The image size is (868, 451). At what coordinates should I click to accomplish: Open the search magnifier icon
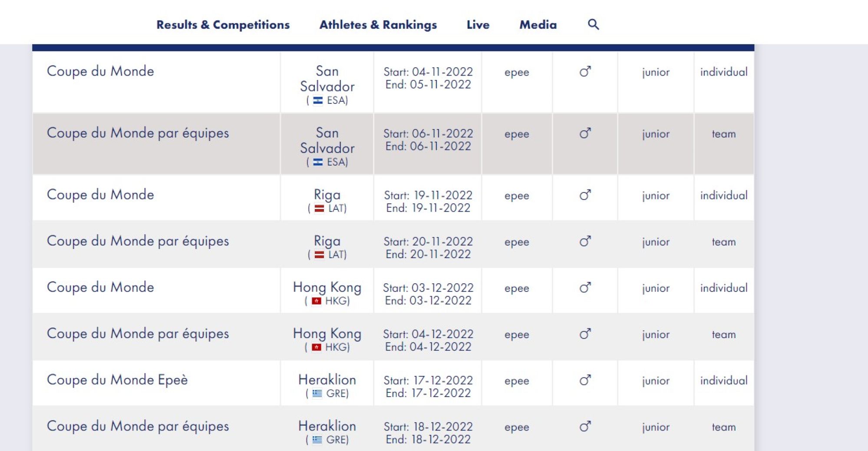tap(593, 24)
